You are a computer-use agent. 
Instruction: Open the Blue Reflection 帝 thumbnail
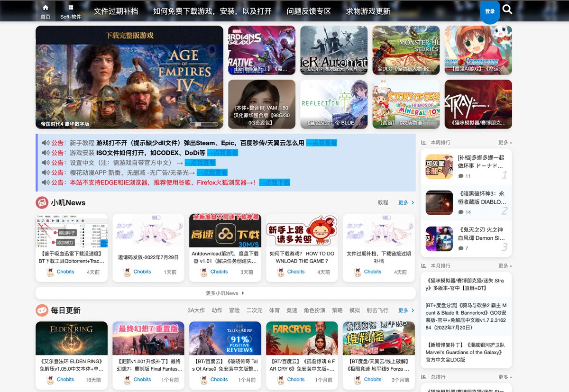coord(334,104)
